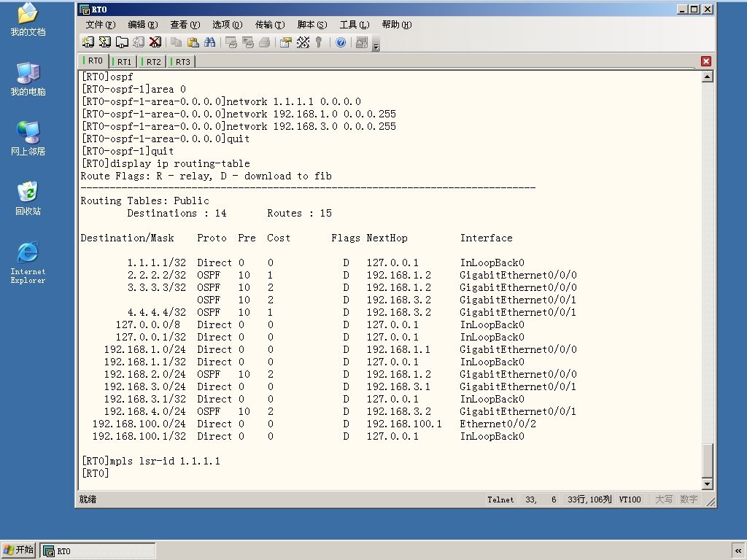Screen dimensions: 747x560
Task: Open Help with blue question icon
Action: (341, 42)
